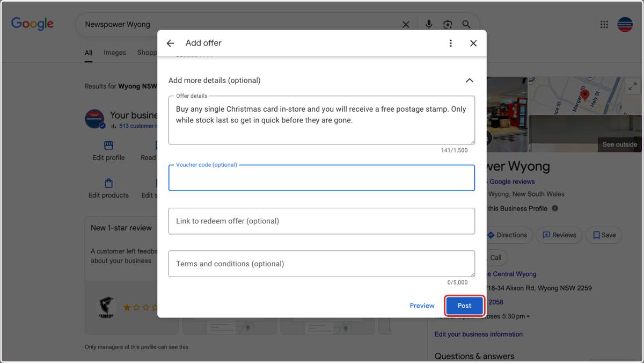Start voice search with microphone icon
The width and height of the screenshot is (644, 363).
point(429,24)
